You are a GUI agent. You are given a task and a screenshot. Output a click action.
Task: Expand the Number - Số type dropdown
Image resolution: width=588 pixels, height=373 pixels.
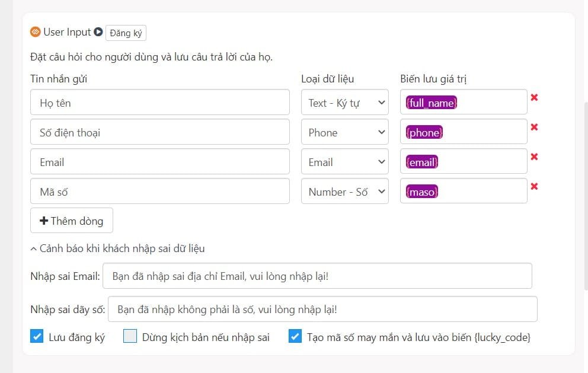point(344,192)
